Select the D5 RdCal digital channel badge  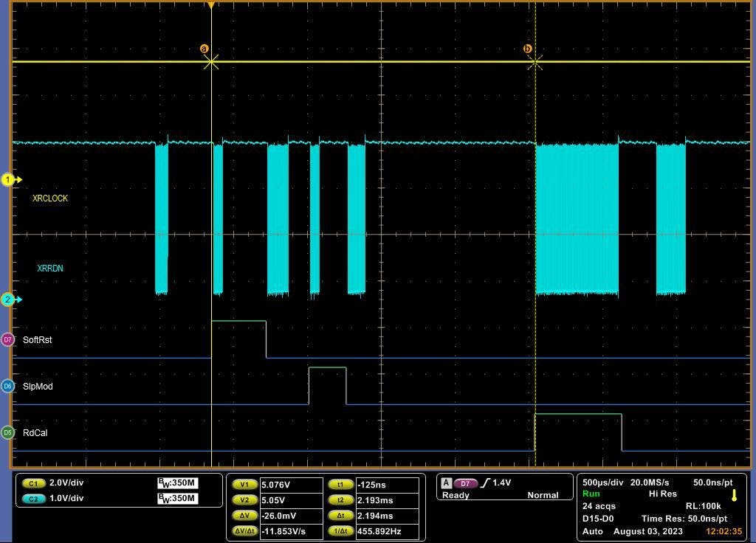point(8,433)
